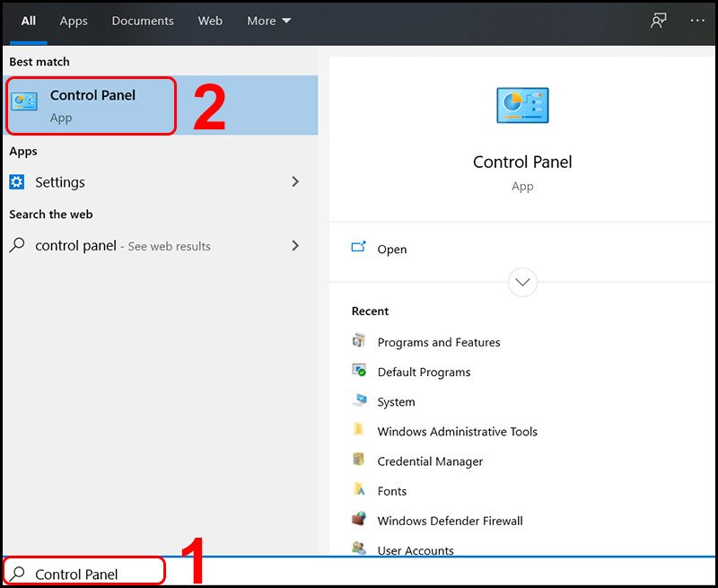This screenshot has width=718, height=588.
Task: Click the account sign-in icon top right
Action: 658,20
